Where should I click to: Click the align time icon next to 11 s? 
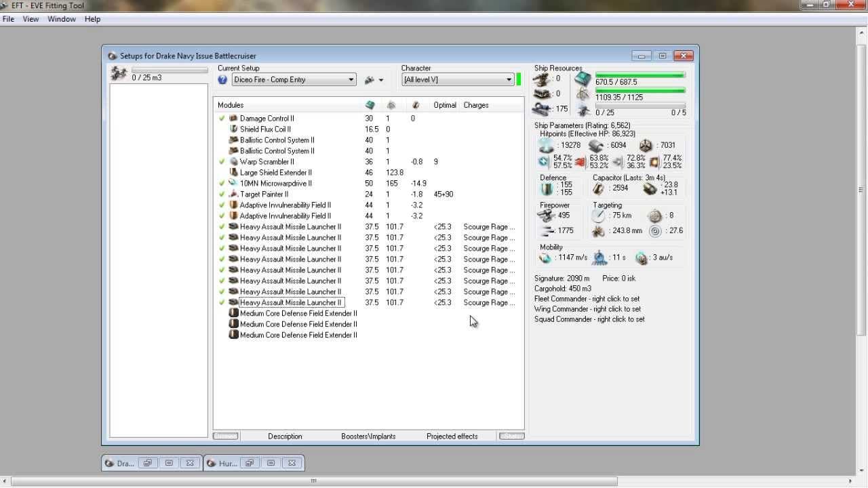[x=599, y=258]
